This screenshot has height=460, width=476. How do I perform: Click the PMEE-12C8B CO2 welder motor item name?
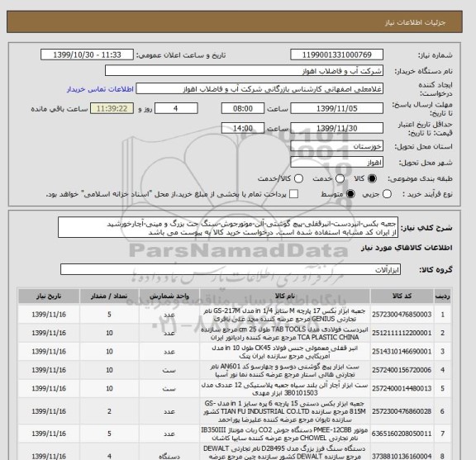[285, 434]
